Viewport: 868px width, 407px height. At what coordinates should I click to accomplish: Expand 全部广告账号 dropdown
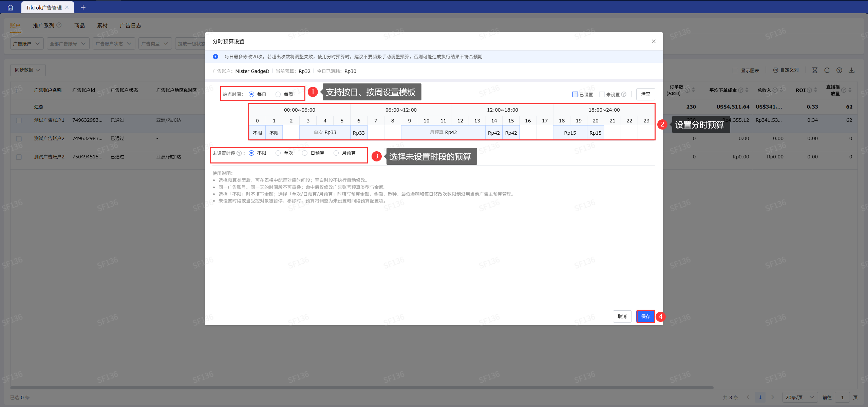click(68, 43)
